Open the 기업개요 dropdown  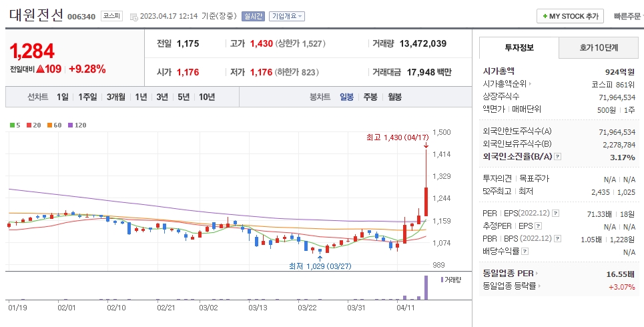tap(287, 17)
